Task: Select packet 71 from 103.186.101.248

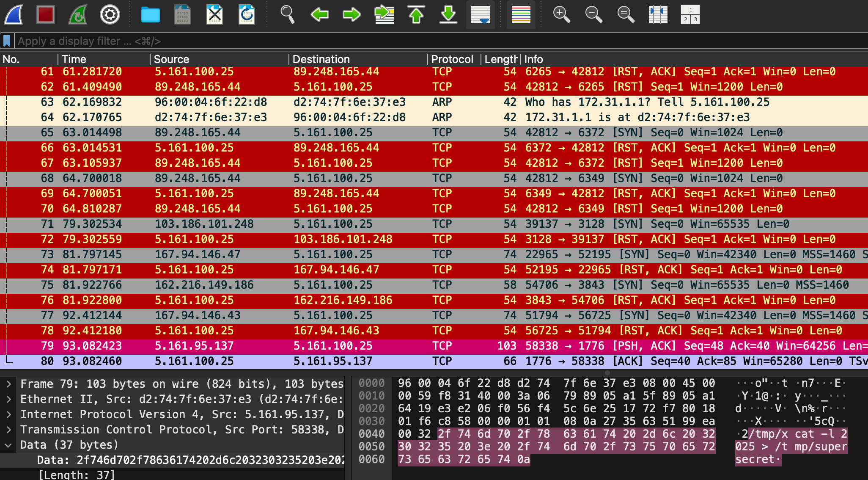Action: [434, 224]
